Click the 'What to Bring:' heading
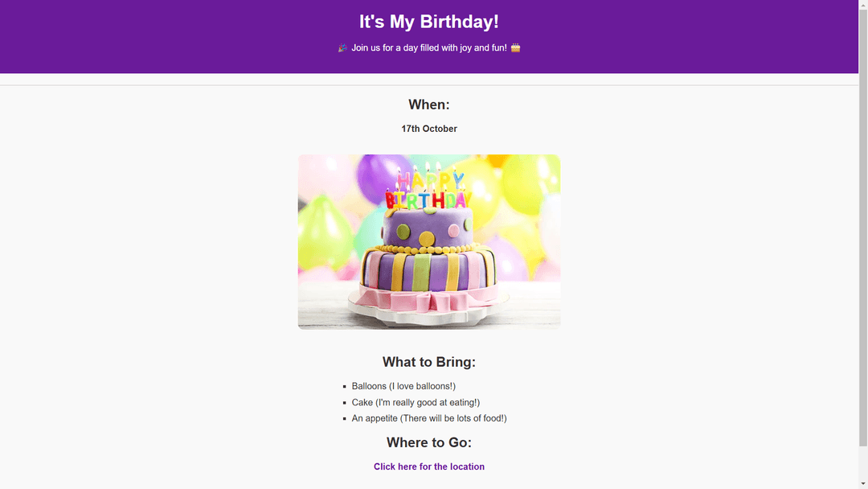This screenshot has width=868, height=489. click(x=429, y=362)
